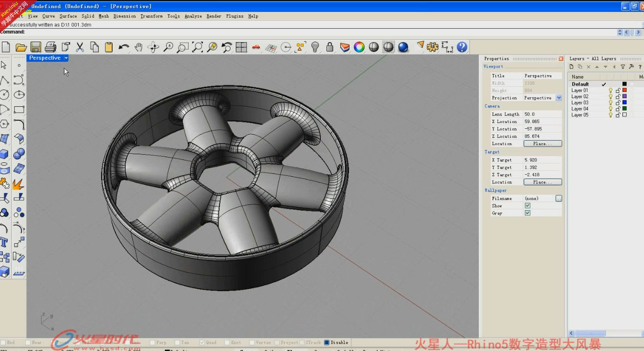The width and height of the screenshot is (644, 351).
Task: Click the padlock Lock objects icon
Action: click(330, 47)
